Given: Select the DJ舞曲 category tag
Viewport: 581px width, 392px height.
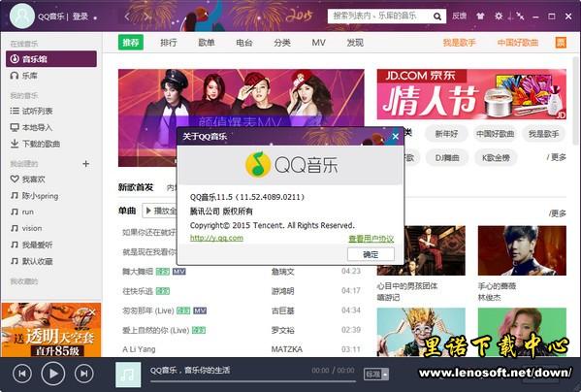Looking at the screenshot, I should click(x=447, y=158).
